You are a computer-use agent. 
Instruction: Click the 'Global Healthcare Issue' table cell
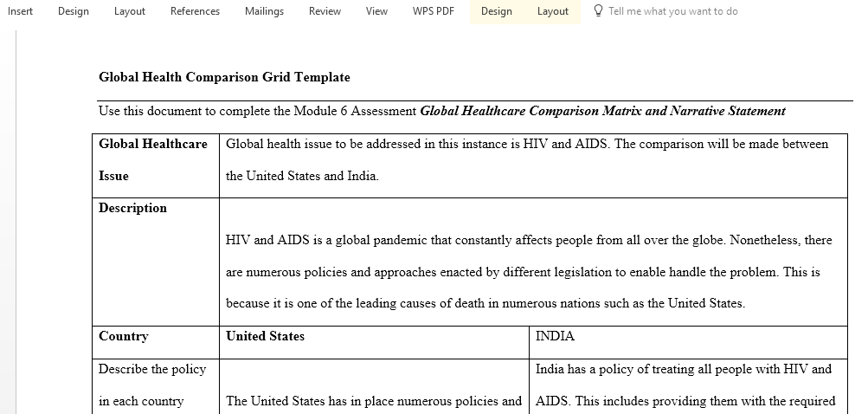tap(156, 165)
